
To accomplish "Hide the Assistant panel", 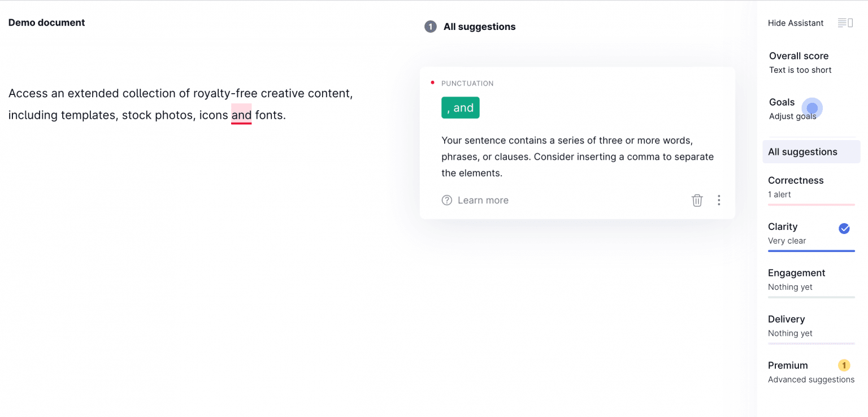I will [796, 23].
